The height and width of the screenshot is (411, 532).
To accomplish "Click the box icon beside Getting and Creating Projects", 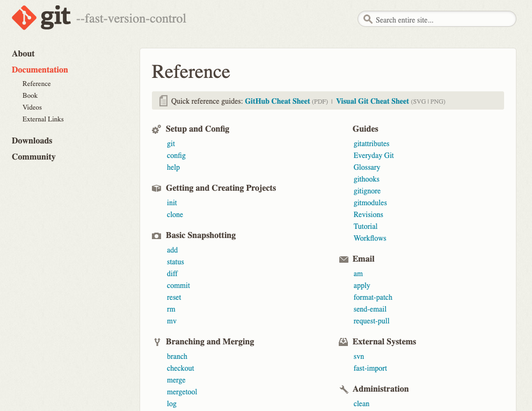I will [x=156, y=188].
